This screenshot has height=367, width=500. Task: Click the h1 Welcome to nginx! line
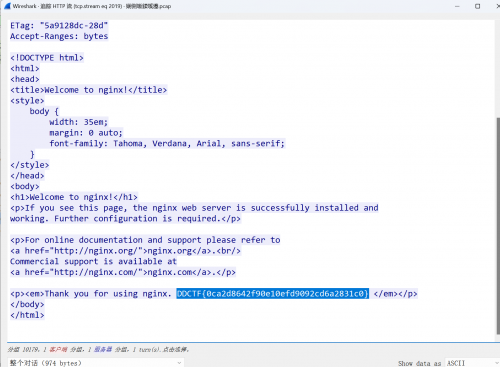tap(74, 197)
